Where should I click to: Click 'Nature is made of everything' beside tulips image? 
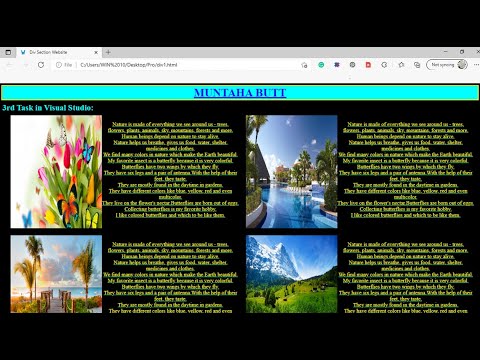pos(170,124)
